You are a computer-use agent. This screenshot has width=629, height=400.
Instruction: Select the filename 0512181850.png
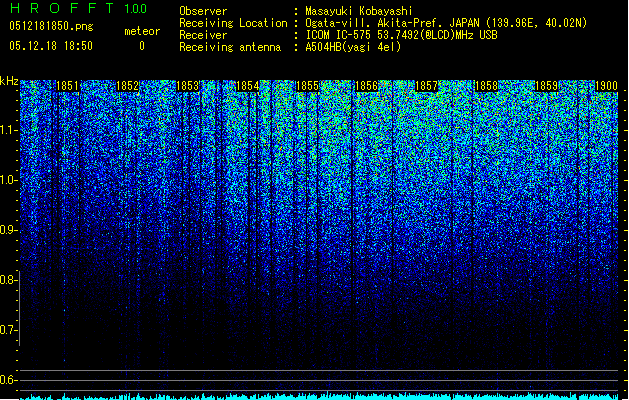(x=51, y=27)
